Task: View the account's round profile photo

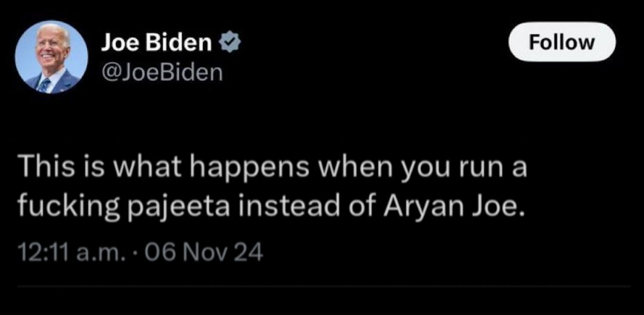Action: (52, 57)
